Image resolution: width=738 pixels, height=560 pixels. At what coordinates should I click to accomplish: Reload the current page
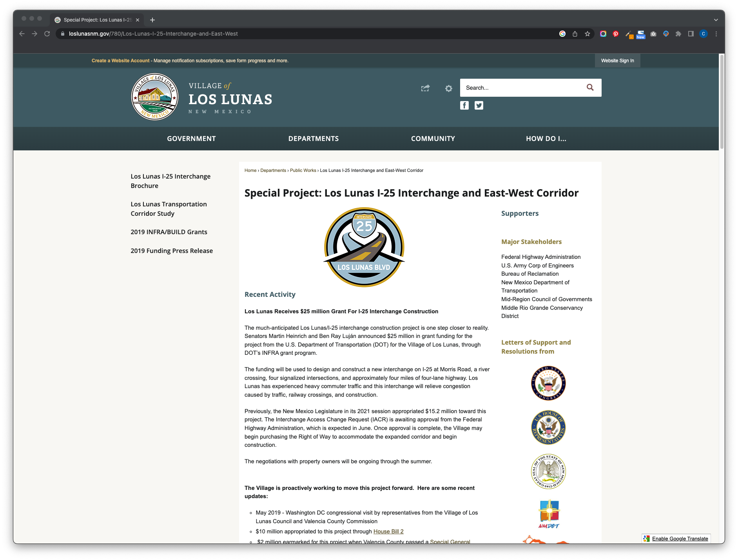[47, 34]
